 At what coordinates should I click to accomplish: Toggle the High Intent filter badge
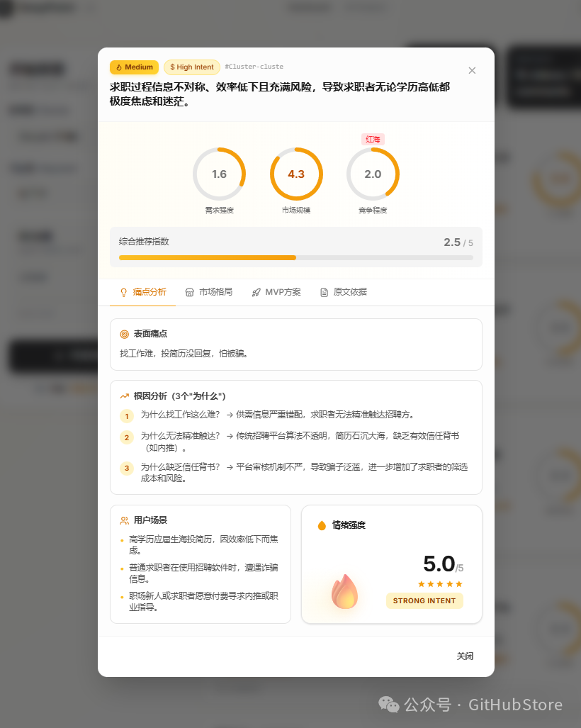[x=191, y=67]
